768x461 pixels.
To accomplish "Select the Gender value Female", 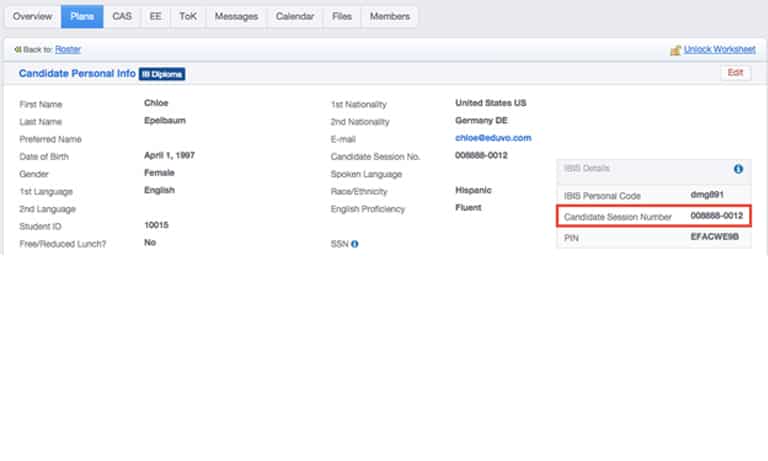I will click(x=159, y=172).
